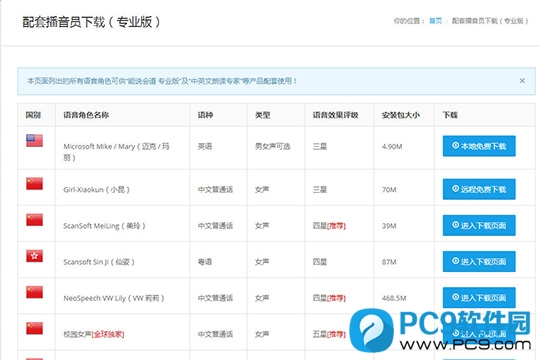Viewport: 540px width, 360px height.
Task: Click the 70M package size
Action: pos(389,189)
